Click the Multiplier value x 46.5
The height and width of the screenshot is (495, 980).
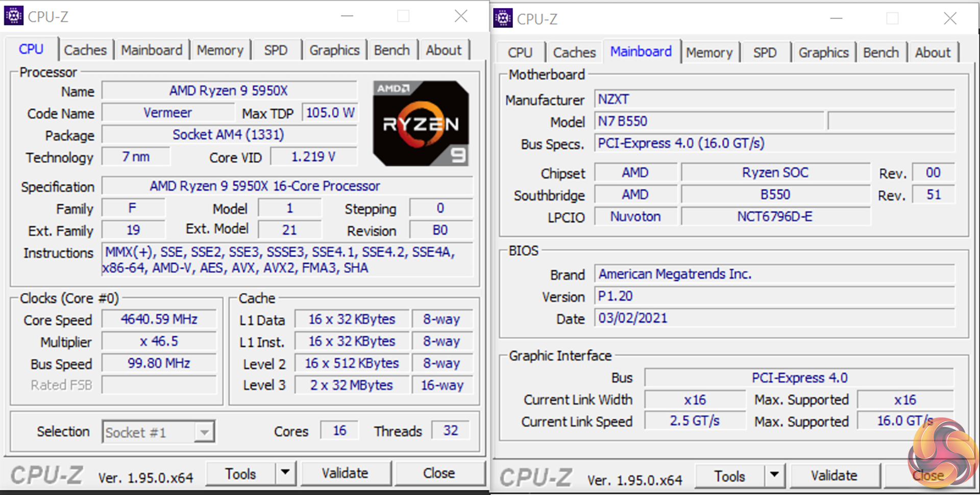coord(159,341)
